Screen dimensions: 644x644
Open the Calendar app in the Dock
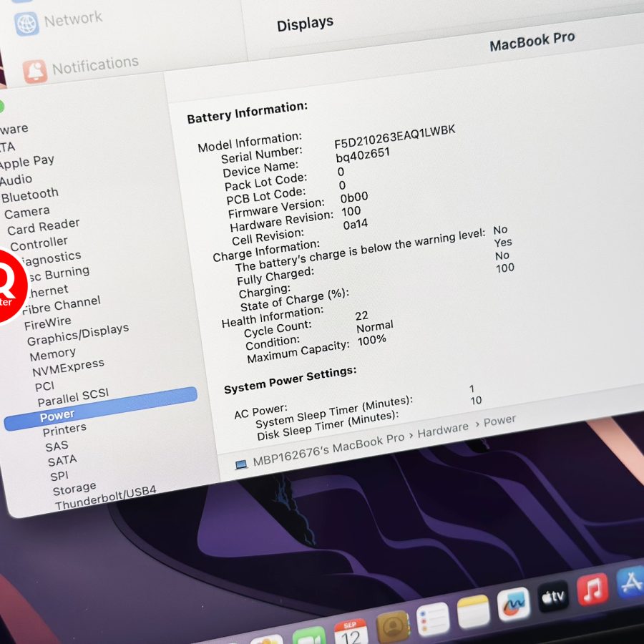[x=351, y=633]
